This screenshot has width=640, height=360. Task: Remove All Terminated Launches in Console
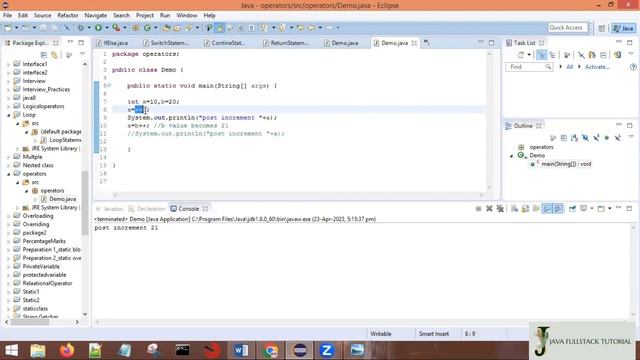(x=500, y=209)
